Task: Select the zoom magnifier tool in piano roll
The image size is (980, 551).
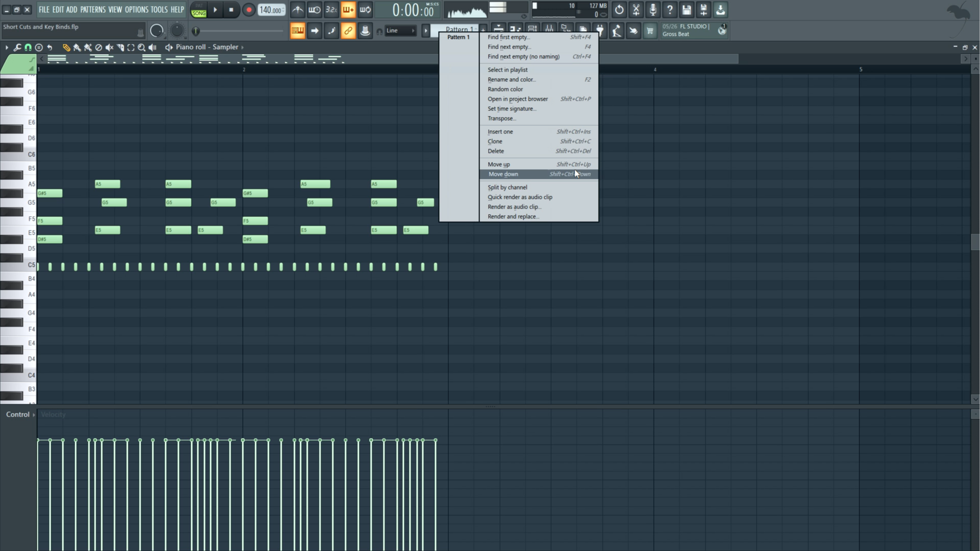Action: pyautogui.click(x=142, y=47)
